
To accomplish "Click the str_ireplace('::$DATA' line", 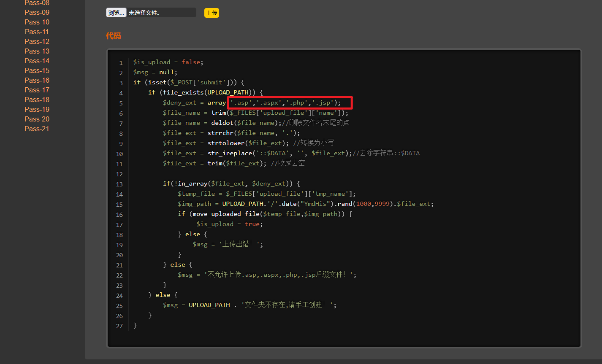I will [291, 153].
